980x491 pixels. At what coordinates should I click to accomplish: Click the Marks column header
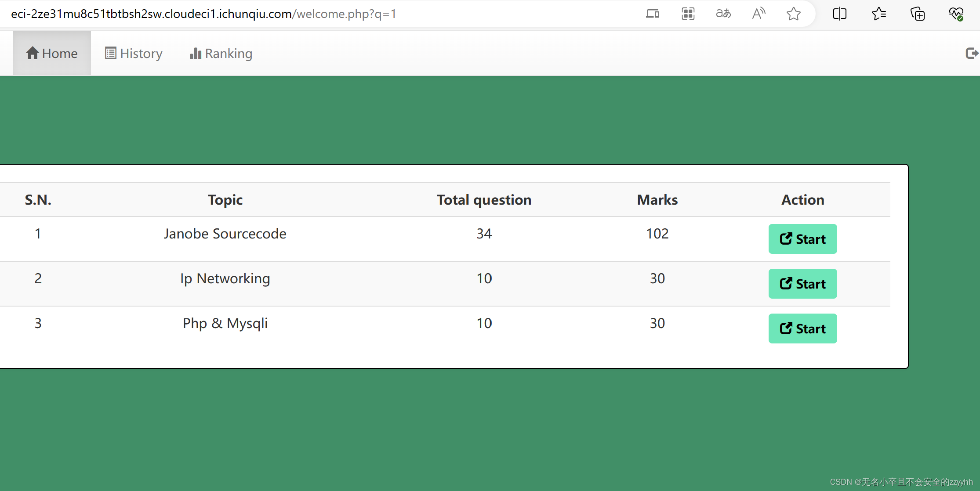tap(657, 200)
